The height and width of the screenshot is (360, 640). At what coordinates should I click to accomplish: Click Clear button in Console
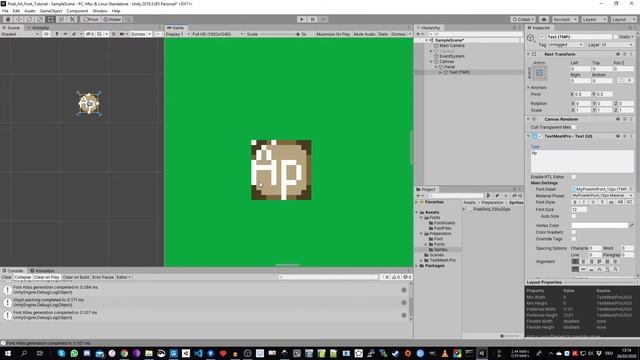[x=7, y=277]
